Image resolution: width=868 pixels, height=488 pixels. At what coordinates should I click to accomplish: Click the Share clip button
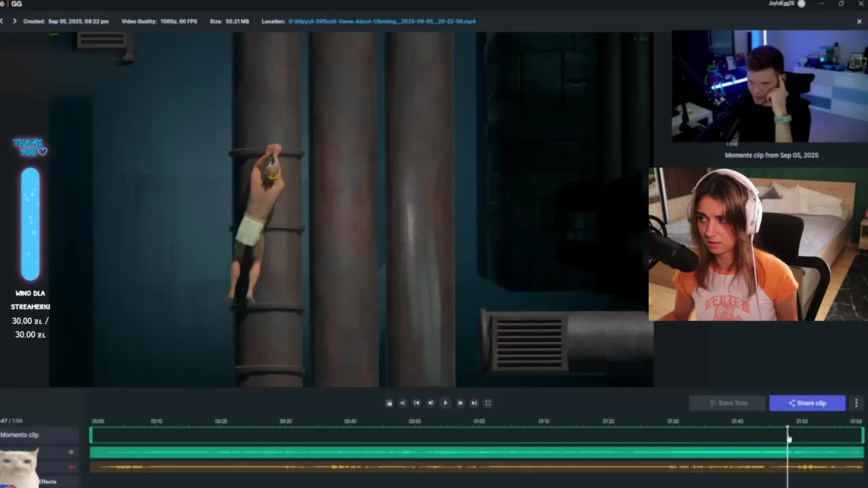pos(807,403)
